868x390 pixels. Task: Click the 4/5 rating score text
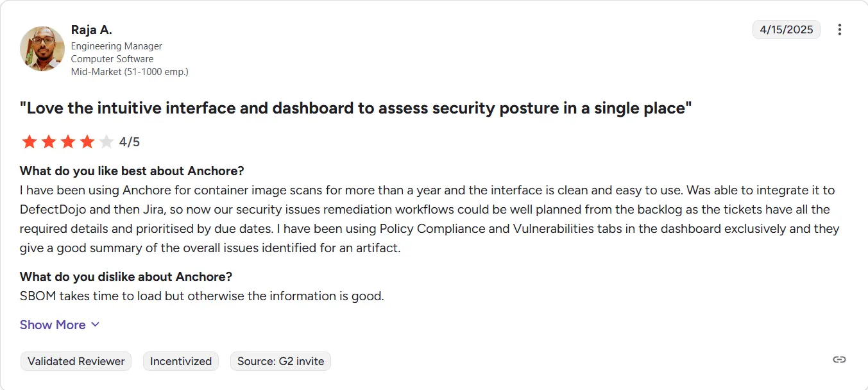click(x=130, y=142)
